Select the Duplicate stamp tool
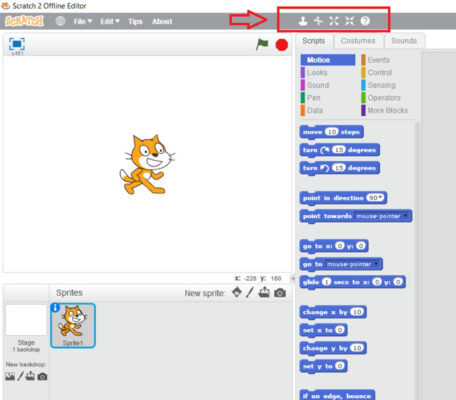The image size is (456, 400). click(x=303, y=21)
